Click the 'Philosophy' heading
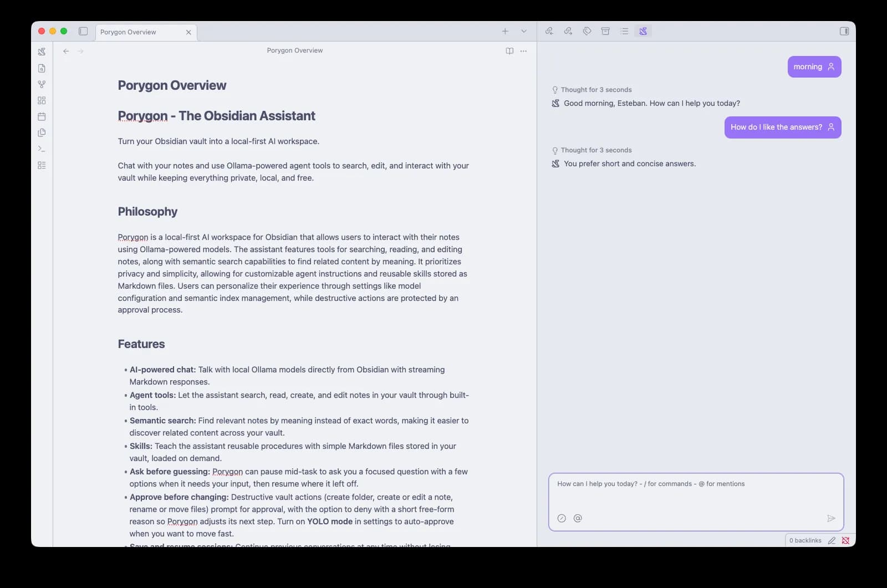This screenshot has width=887, height=588. 147,212
